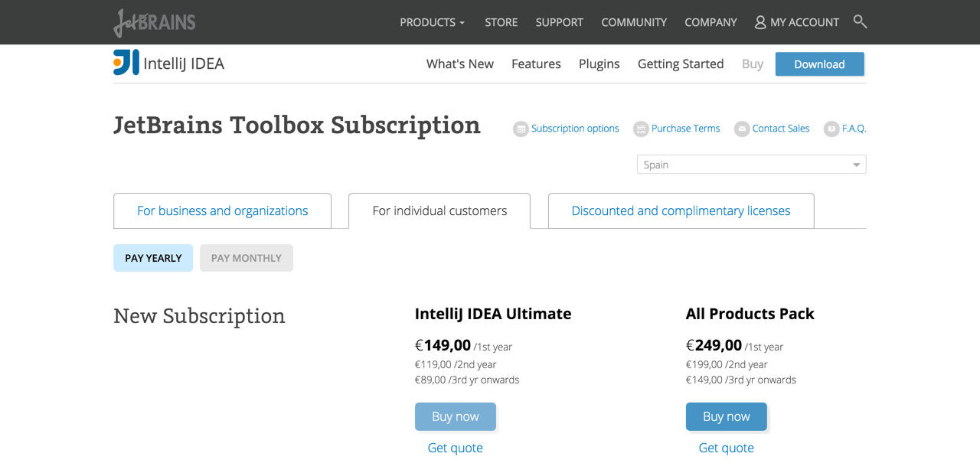The width and height of the screenshot is (980, 473).
Task: Click the IntelliJ IDEA logo icon
Action: pos(126,63)
